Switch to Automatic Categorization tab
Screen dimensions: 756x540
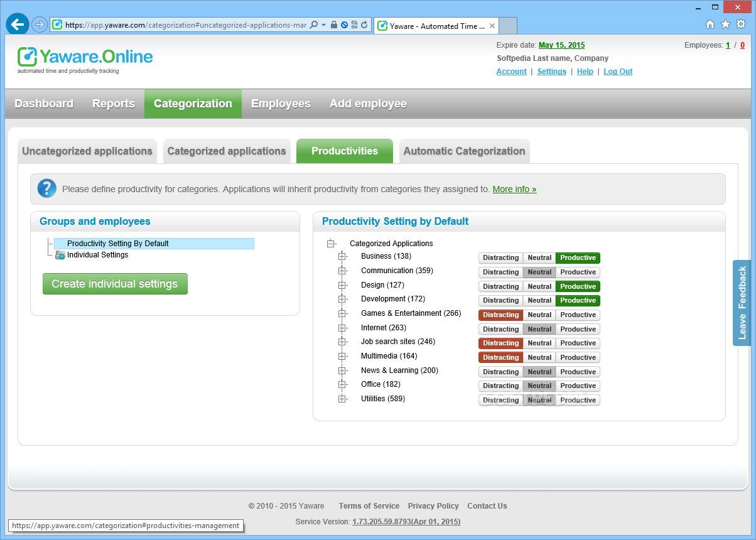tap(464, 151)
